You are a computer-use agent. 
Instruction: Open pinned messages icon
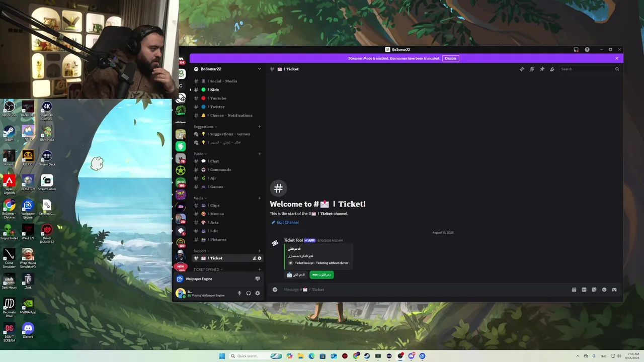[542, 69]
